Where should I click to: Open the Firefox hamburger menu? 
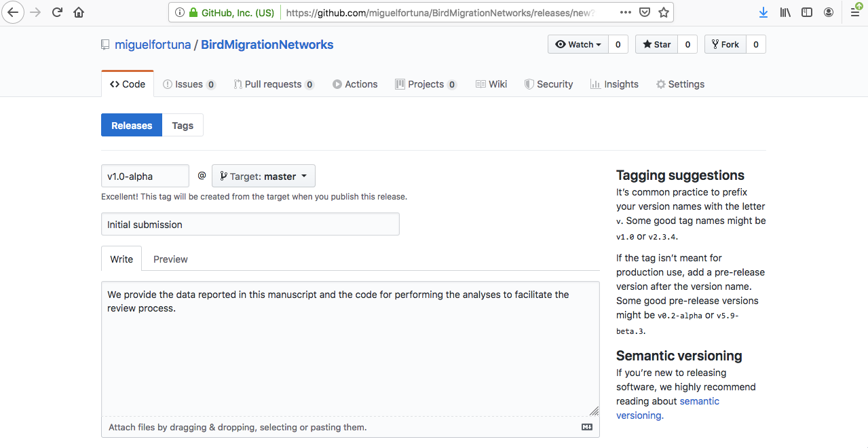tap(855, 12)
